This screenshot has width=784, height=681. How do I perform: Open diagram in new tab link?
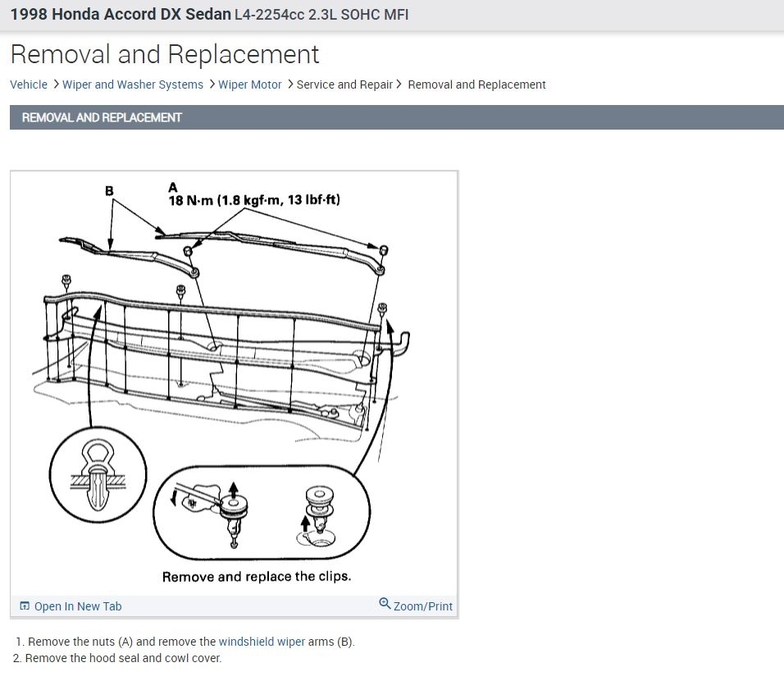pos(78,606)
